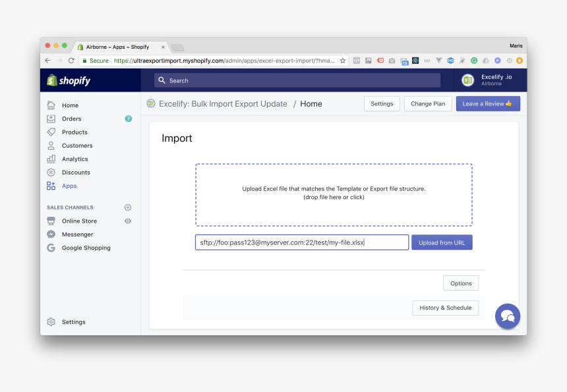Screen dimensions: 567x392
Task: Go to the Home menu item
Action: coord(70,105)
